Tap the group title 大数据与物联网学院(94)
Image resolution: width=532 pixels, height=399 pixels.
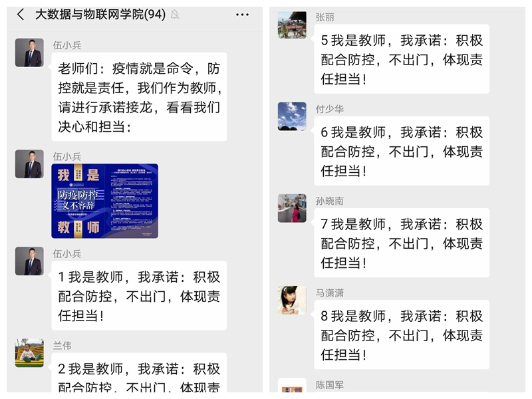point(100,15)
